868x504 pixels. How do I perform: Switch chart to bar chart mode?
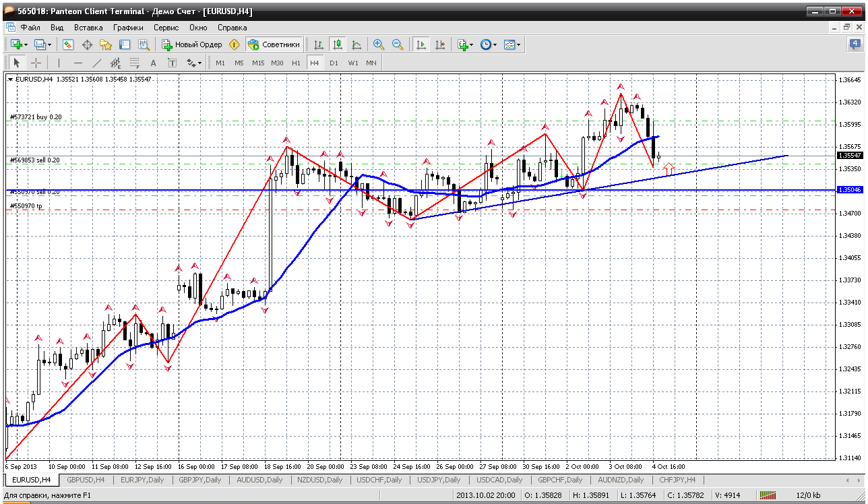[x=319, y=44]
